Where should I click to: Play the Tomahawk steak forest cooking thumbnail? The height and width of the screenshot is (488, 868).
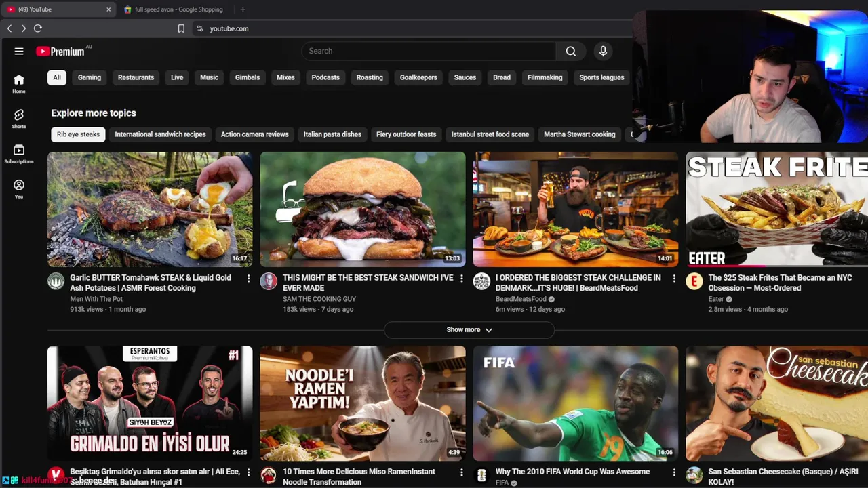150,209
